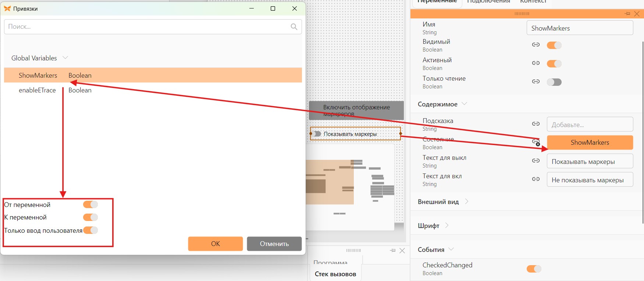Open the Контекст tab

tap(533, 2)
